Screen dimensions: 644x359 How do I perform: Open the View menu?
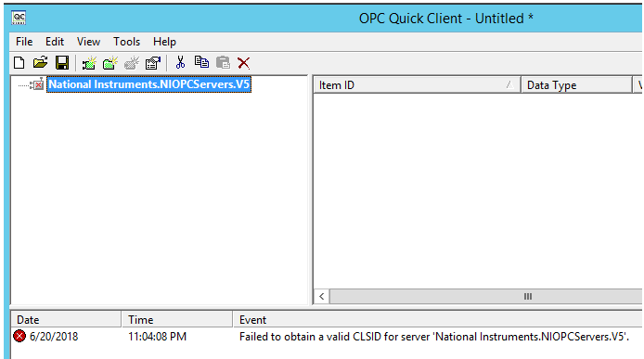point(88,42)
